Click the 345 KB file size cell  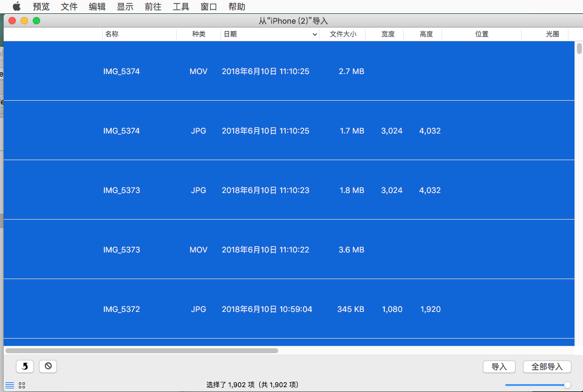click(350, 309)
